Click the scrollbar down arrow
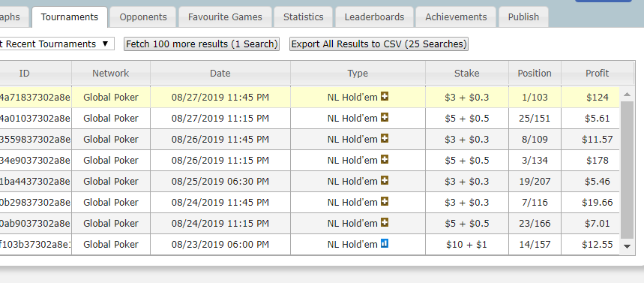The image size is (644, 283). coord(627,246)
